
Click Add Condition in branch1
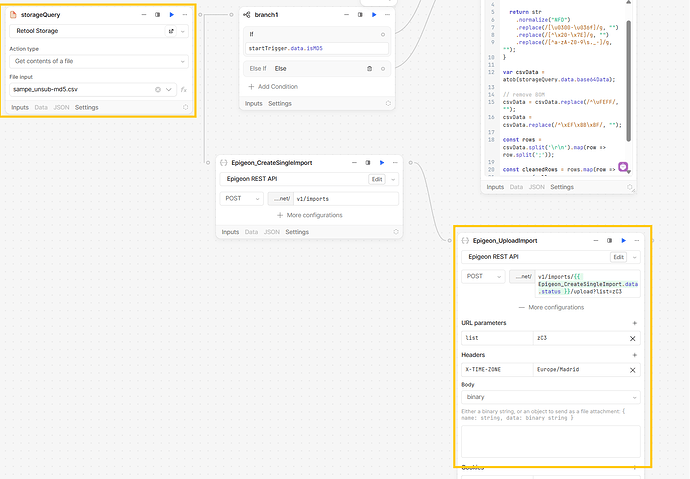pyautogui.click(x=273, y=87)
